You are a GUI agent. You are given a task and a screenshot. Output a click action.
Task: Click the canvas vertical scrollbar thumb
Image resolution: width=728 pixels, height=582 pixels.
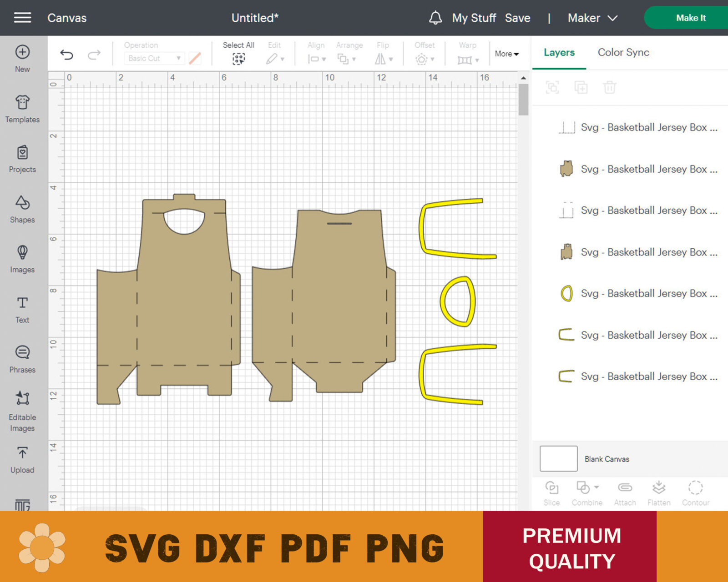pos(523,100)
